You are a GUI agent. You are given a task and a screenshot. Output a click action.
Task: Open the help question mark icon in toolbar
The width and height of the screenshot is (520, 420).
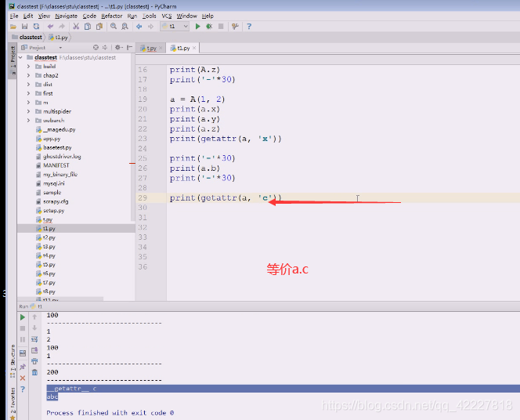[x=249, y=26]
